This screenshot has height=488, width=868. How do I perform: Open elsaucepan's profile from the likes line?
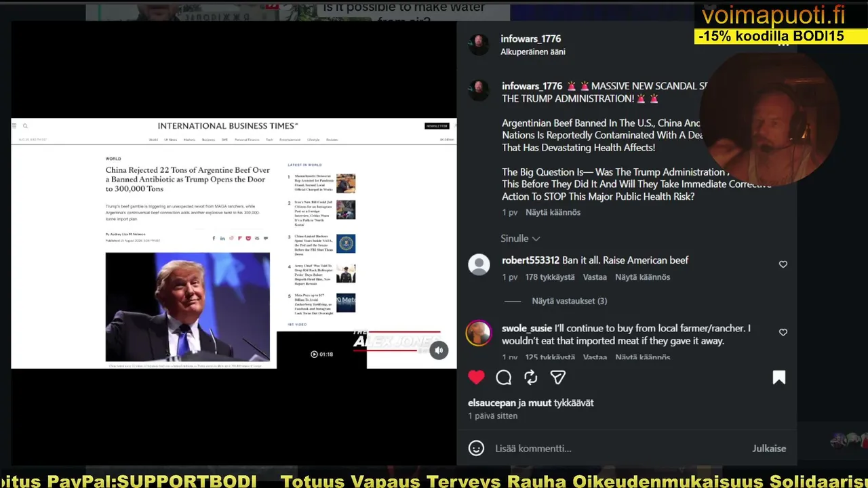click(492, 403)
